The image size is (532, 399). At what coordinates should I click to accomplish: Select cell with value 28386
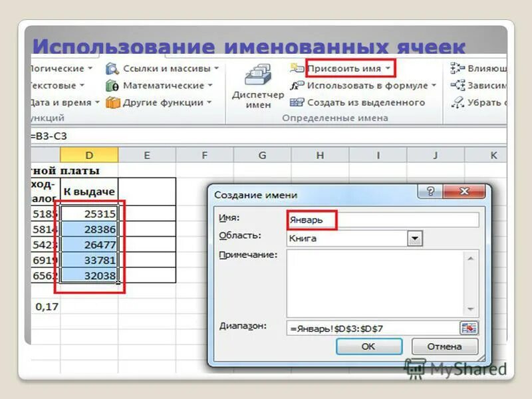point(89,229)
